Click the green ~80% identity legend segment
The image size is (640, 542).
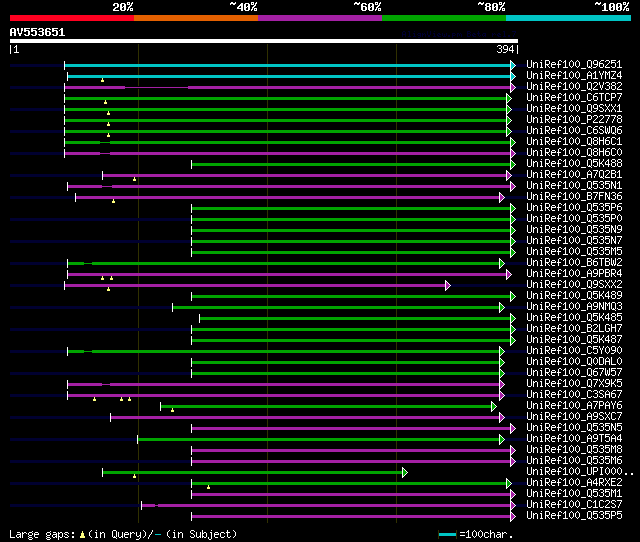point(444,18)
